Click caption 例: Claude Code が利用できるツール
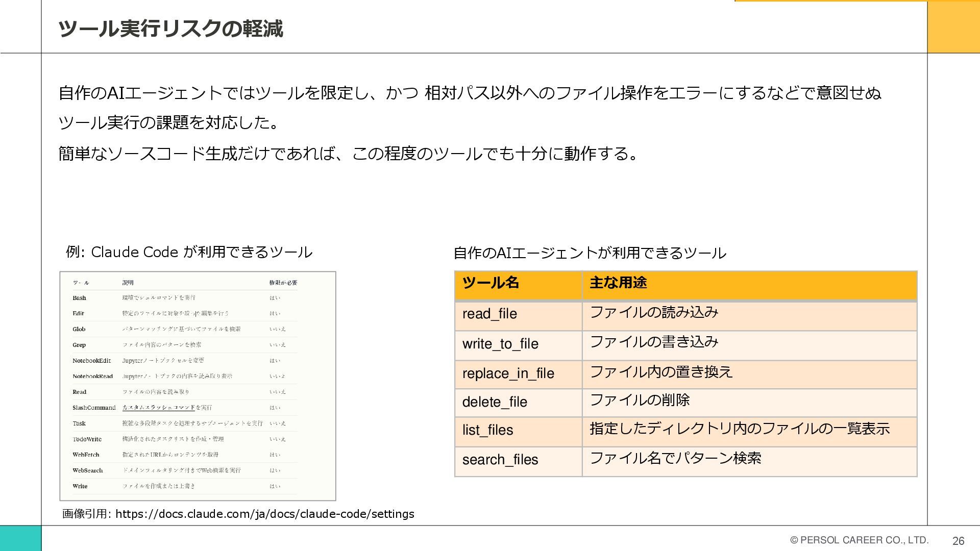980x551 pixels. click(189, 252)
